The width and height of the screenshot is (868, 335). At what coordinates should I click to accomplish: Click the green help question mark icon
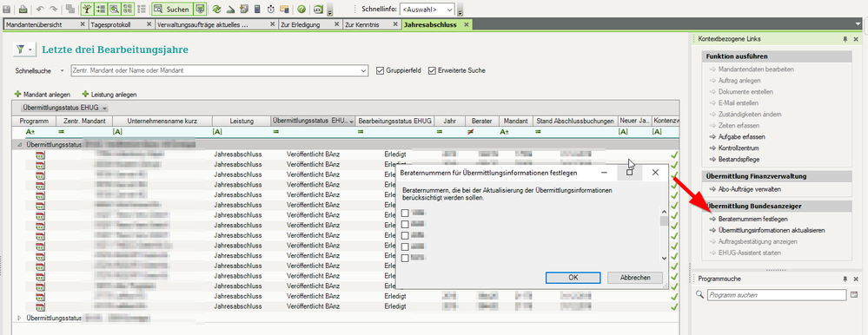301,10
